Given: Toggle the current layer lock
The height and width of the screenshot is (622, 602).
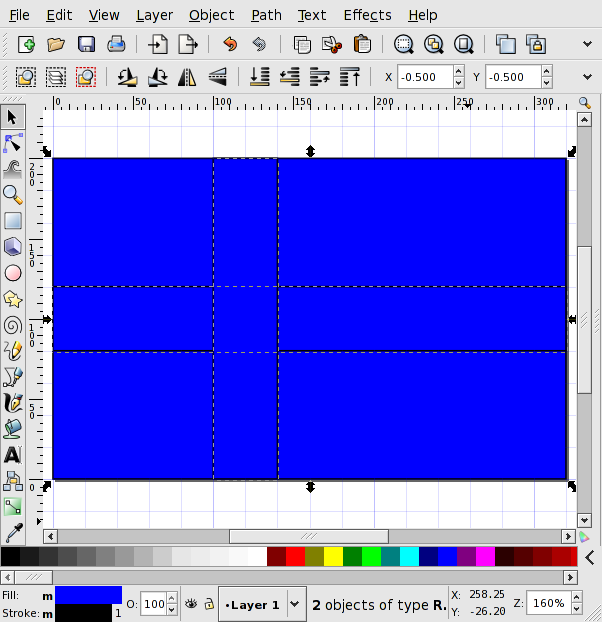Looking at the screenshot, I should tap(208, 604).
